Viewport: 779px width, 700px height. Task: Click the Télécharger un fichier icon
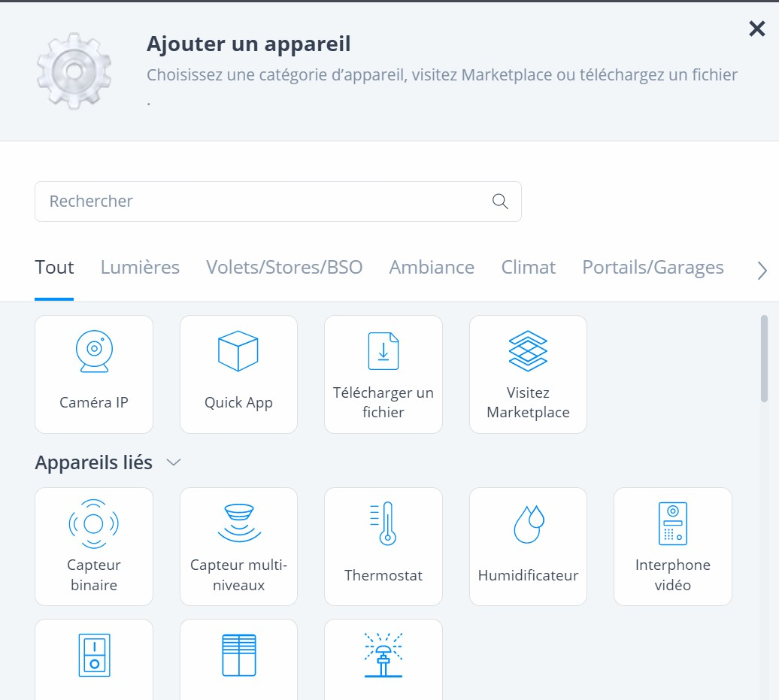tap(383, 352)
